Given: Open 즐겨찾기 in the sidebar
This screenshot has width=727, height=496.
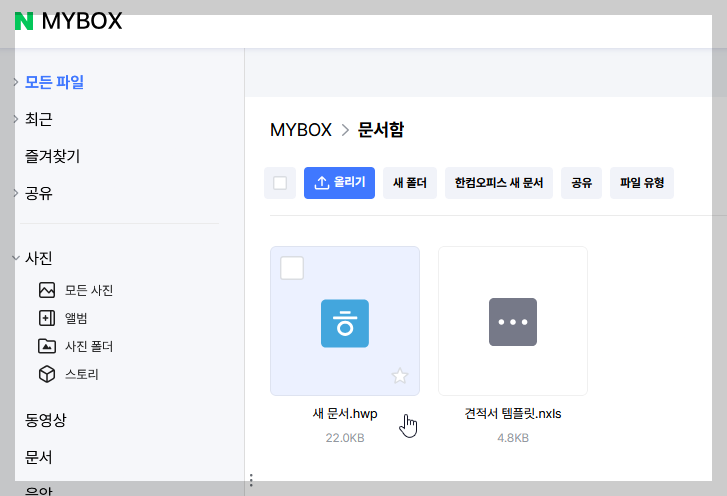Looking at the screenshot, I should [x=52, y=156].
